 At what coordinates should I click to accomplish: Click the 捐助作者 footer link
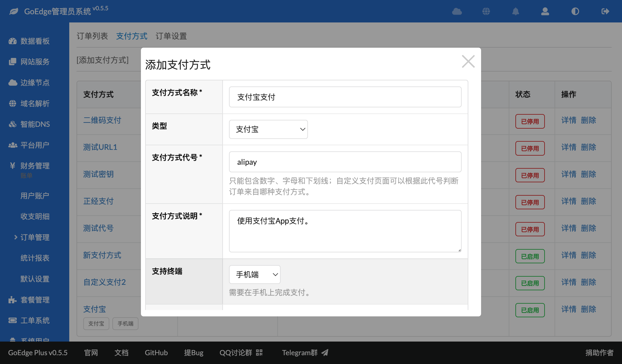coord(600,352)
